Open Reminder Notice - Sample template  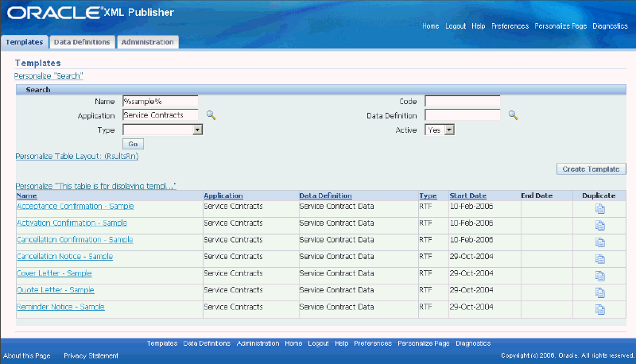click(x=60, y=307)
